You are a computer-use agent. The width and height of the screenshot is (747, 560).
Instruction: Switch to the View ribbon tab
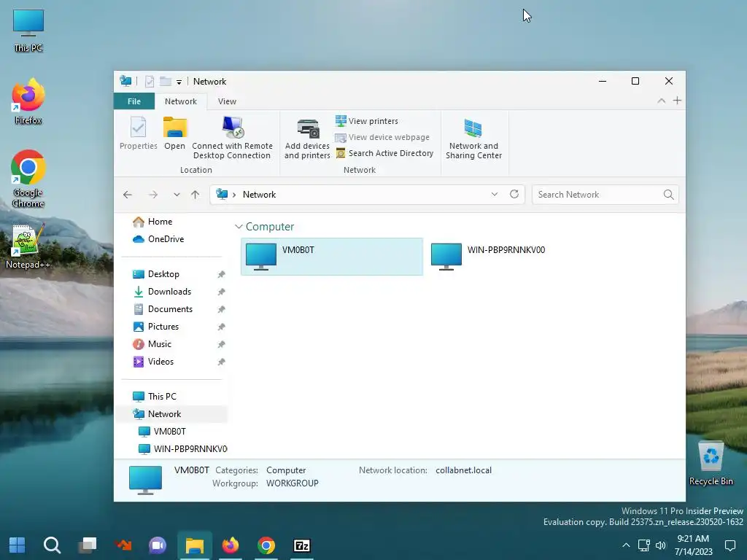(227, 101)
